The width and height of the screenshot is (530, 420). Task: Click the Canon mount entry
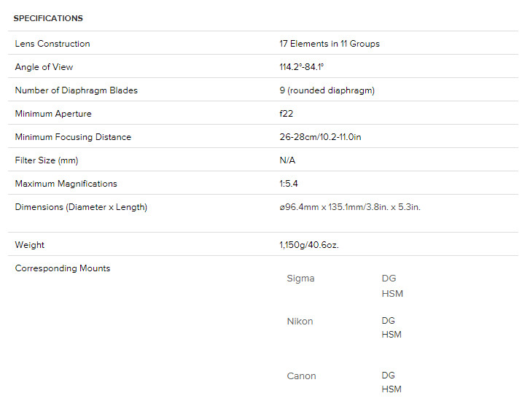pos(302,376)
